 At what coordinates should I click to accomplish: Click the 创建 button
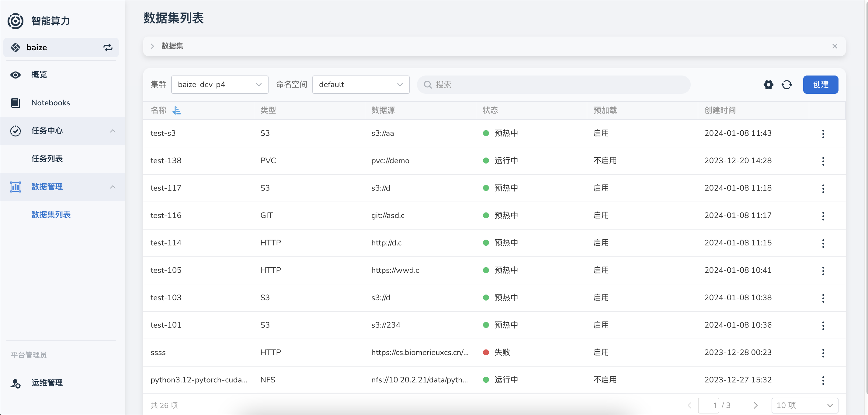coord(821,85)
